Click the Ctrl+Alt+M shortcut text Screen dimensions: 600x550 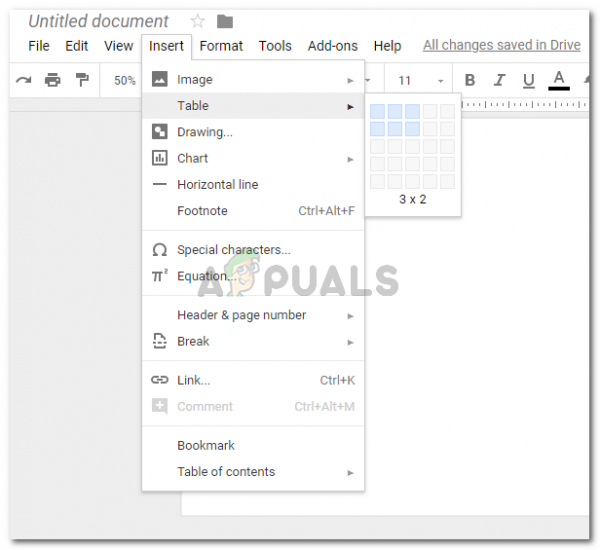point(324,406)
